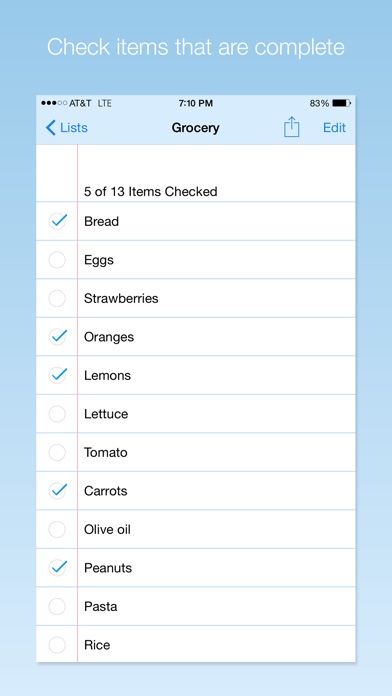Uncheck the Oranges item

(x=57, y=337)
